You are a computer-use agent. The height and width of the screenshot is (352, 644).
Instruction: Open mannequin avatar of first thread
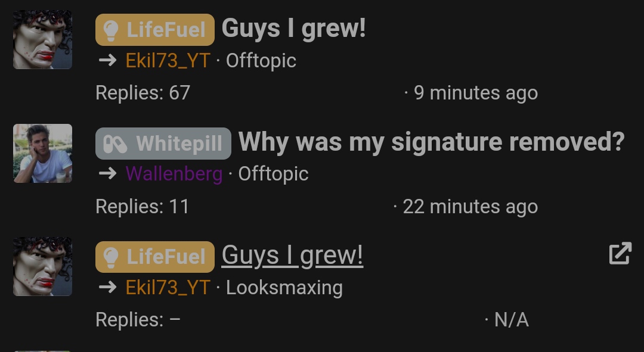(x=43, y=40)
